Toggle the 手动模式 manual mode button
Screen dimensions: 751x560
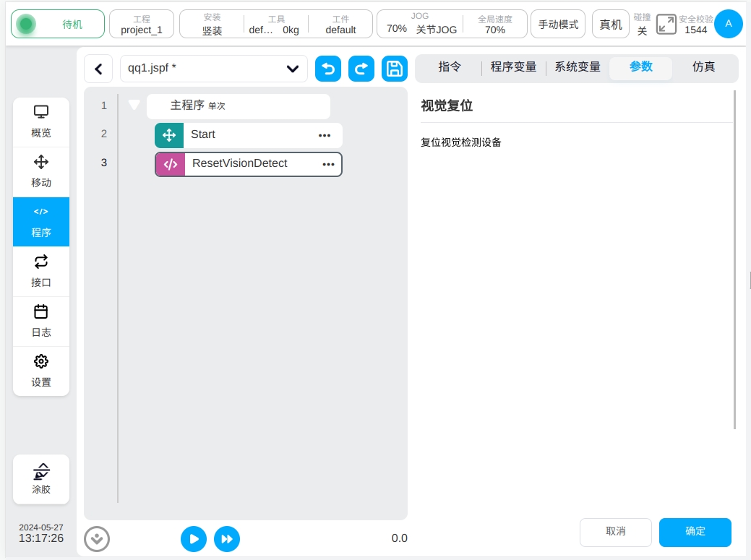(x=558, y=25)
